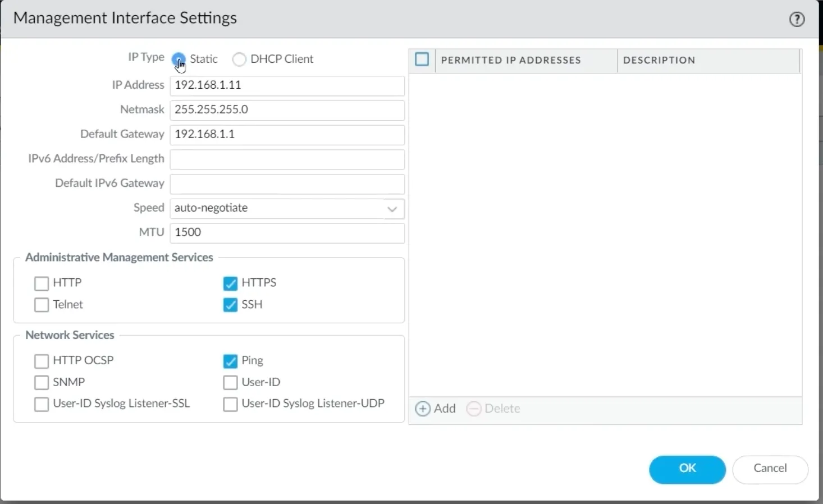This screenshot has height=504, width=823.
Task: Select the Static IP Type radio button
Action: (179, 59)
